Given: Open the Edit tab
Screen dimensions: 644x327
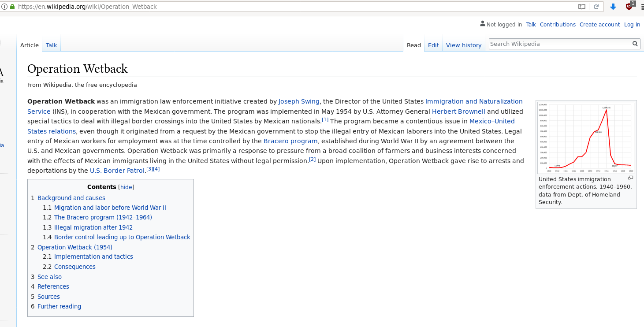Looking at the screenshot, I should pos(433,45).
